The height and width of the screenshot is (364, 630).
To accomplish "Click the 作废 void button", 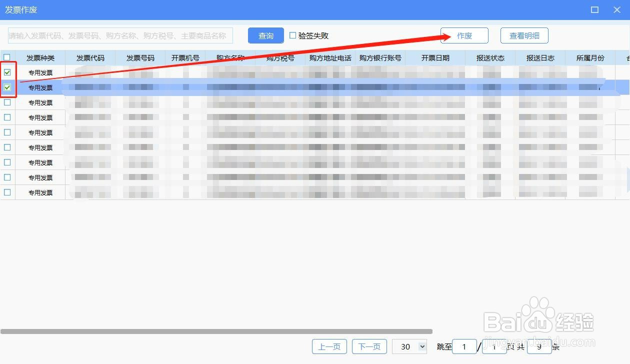I will [464, 35].
